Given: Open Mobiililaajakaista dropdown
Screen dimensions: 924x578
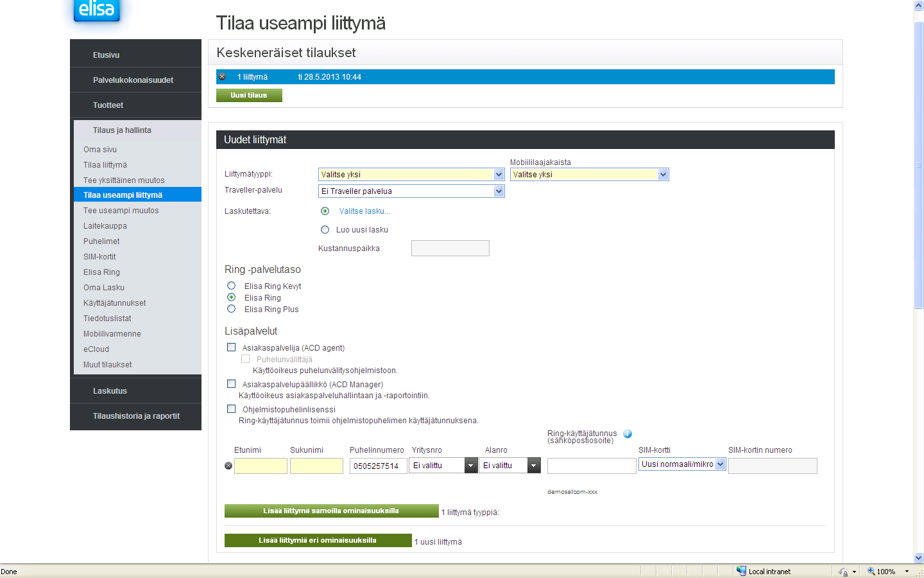Looking at the screenshot, I should click(590, 175).
